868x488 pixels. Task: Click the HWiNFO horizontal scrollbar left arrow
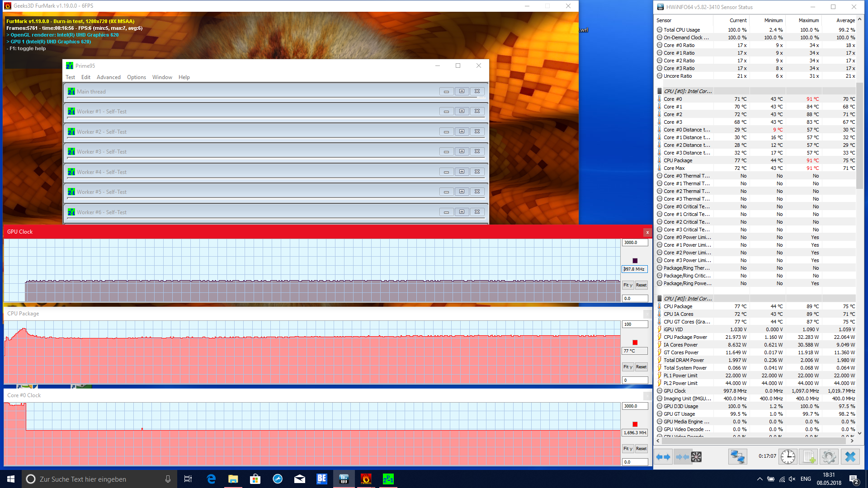pyautogui.click(x=658, y=441)
